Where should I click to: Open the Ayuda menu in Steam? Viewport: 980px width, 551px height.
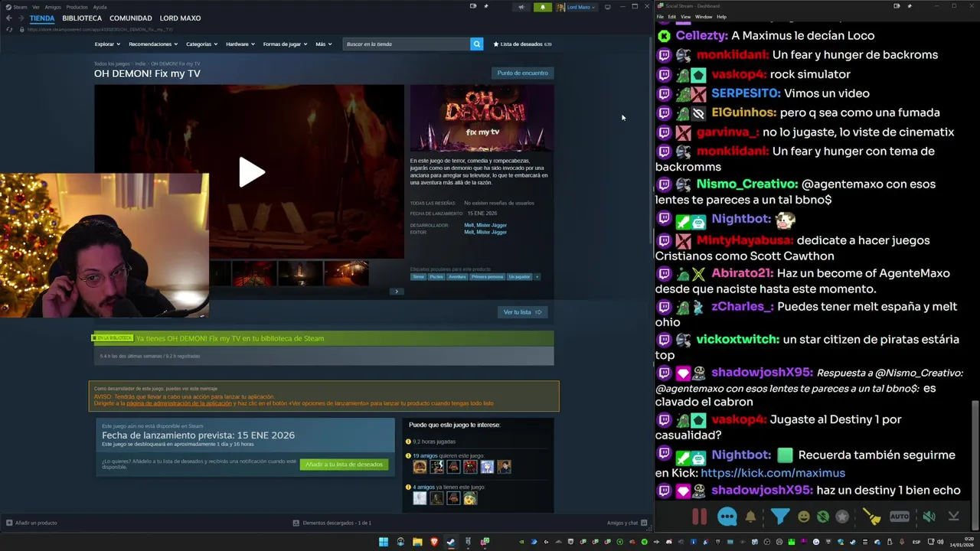(100, 7)
